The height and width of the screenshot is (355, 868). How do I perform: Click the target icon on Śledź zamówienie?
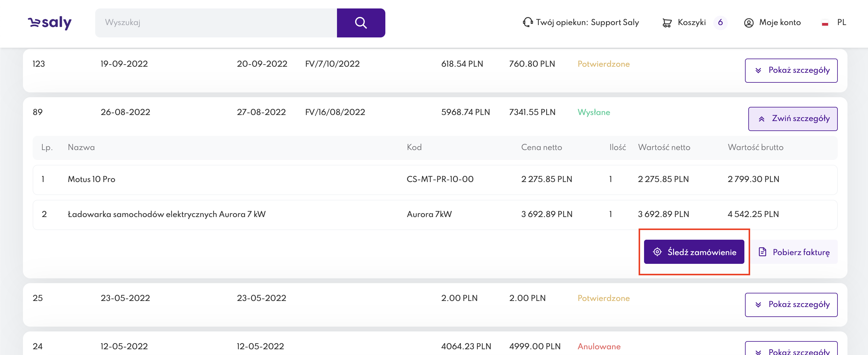pos(657,252)
